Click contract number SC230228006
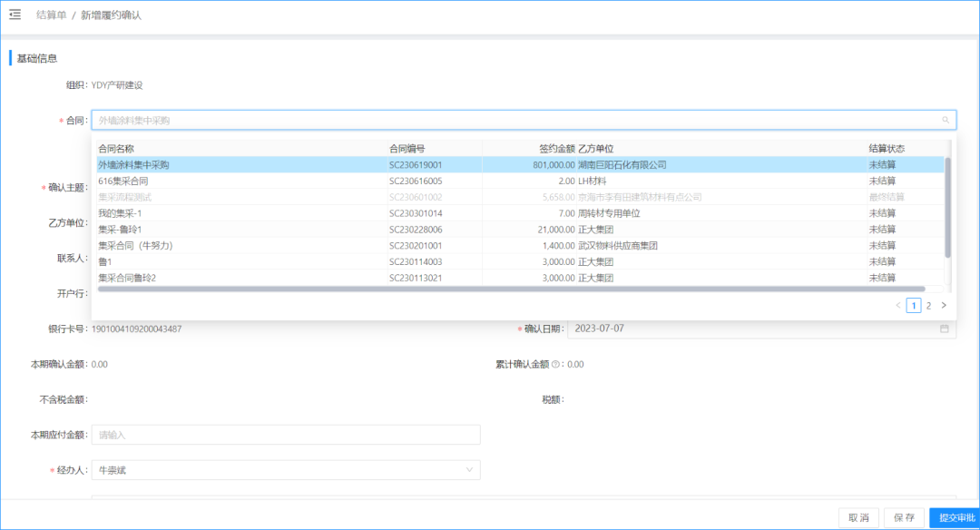 [x=416, y=230]
